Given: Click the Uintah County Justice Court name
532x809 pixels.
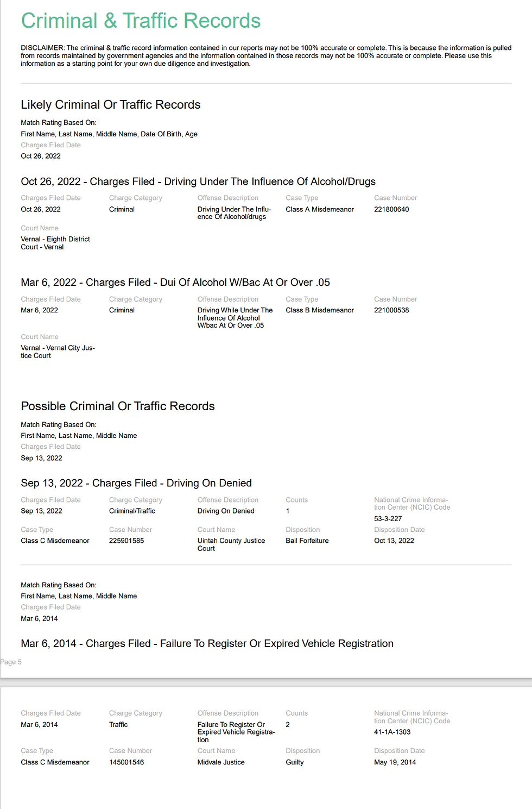Looking at the screenshot, I should pos(231,544).
